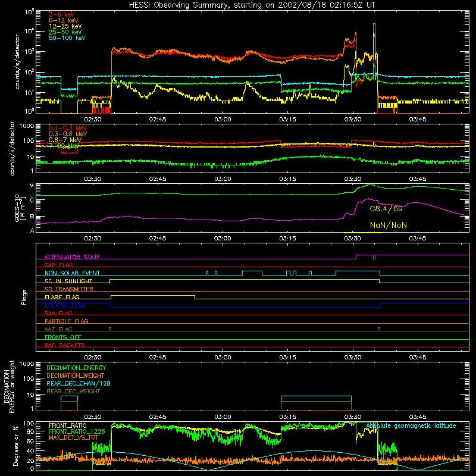
Task: Select the SAA_FLAG label
Action: pyautogui.click(x=58, y=313)
